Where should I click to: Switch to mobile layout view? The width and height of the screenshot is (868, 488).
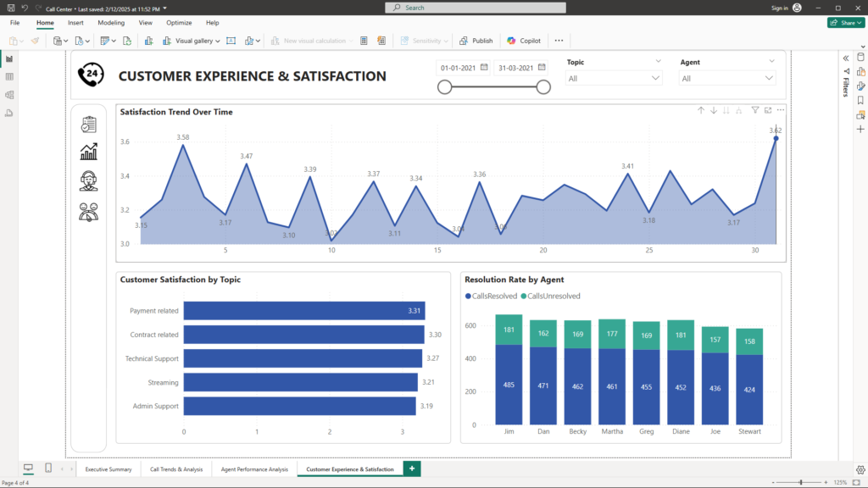tap(47, 469)
